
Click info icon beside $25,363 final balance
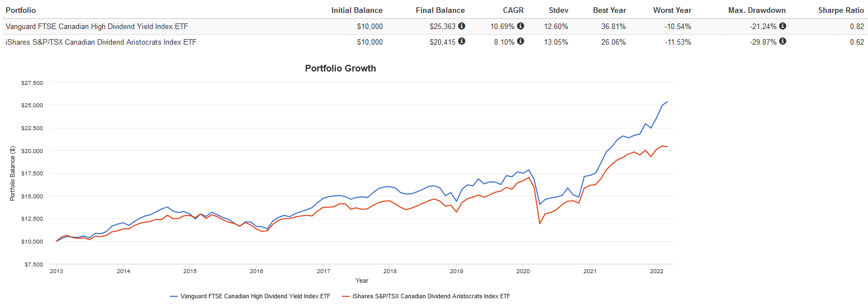(x=462, y=26)
